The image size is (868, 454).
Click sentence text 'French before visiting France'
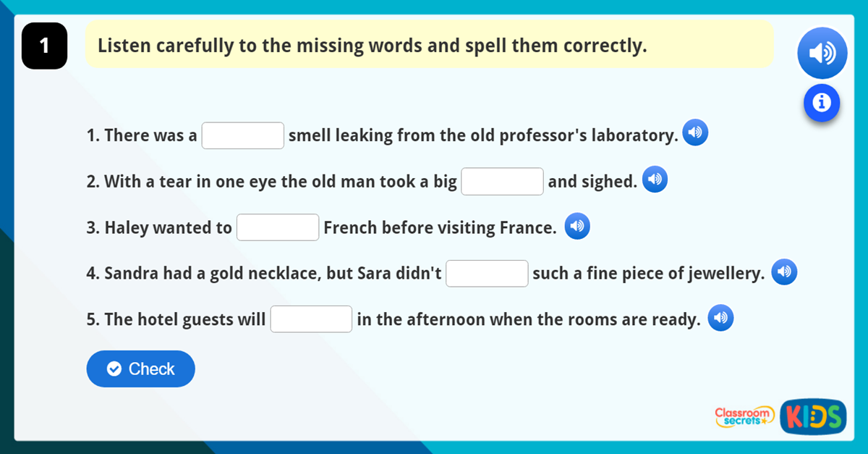(x=439, y=228)
